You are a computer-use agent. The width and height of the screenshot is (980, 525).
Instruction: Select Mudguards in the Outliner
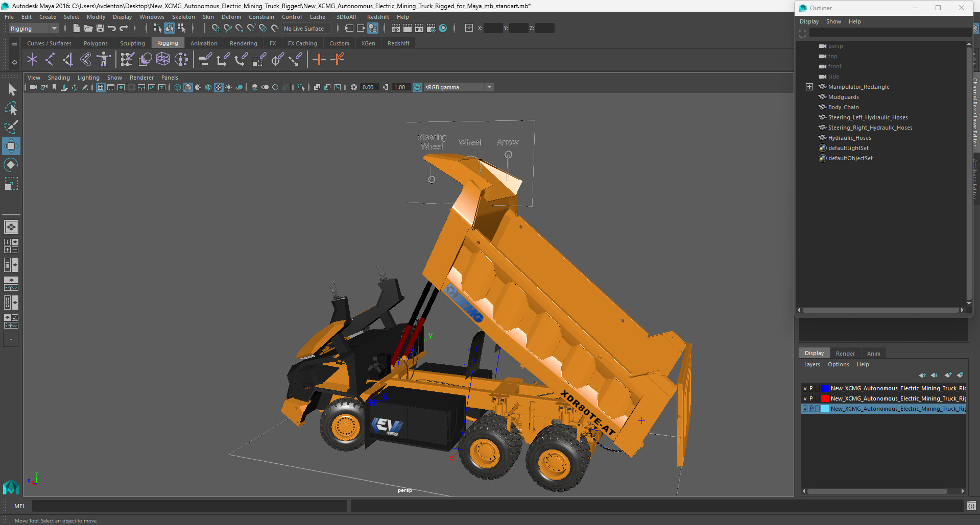[x=843, y=97]
